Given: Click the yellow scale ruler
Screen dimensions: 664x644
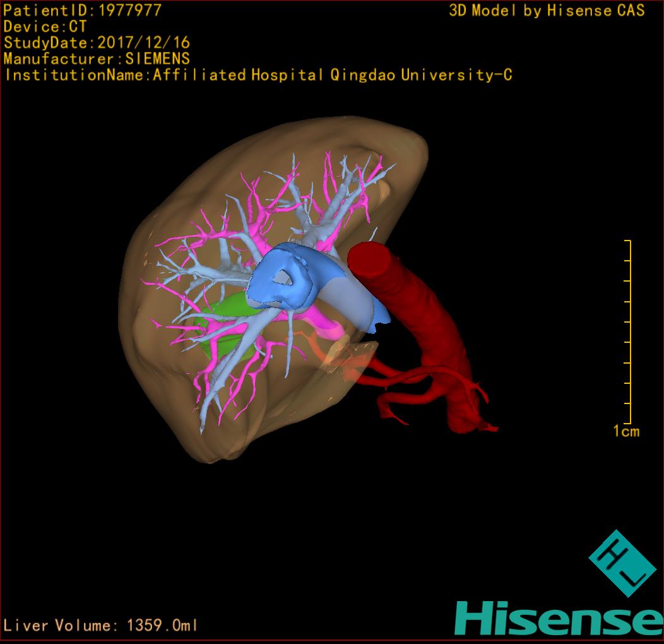Looking at the screenshot, I should pos(629,331).
